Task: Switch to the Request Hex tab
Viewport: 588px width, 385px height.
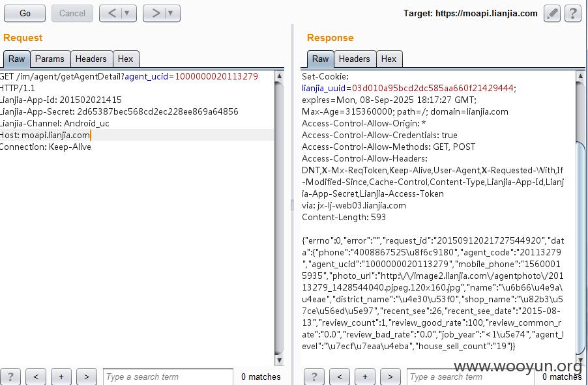Action: coord(126,59)
